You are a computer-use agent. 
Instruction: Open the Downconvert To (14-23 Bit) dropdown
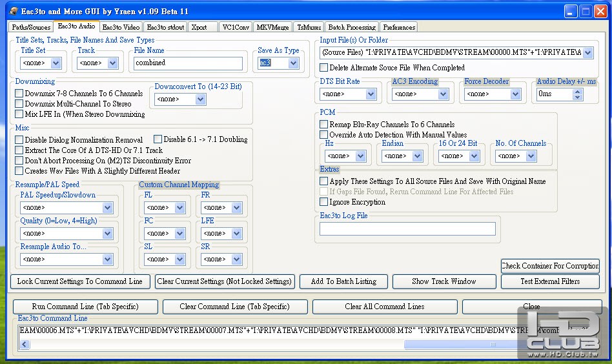[201, 99]
